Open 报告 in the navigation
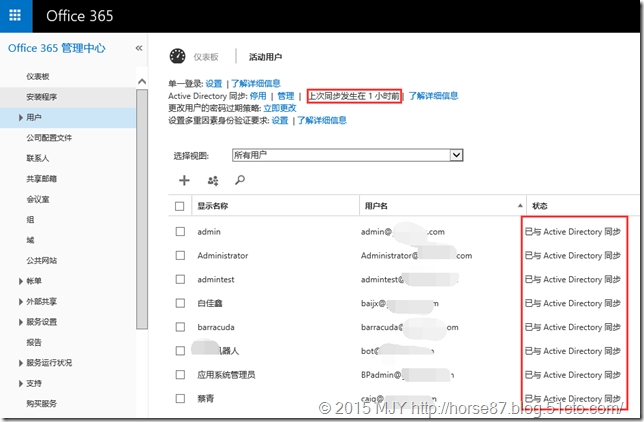Image resolution: width=644 pixels, height=422 pixels. coord(34,342)
